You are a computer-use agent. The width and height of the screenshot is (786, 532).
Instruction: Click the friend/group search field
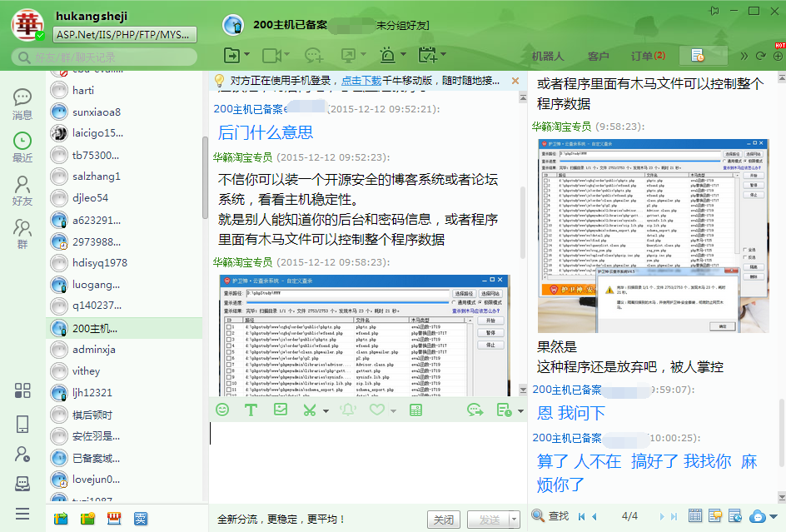coord(105,57)
